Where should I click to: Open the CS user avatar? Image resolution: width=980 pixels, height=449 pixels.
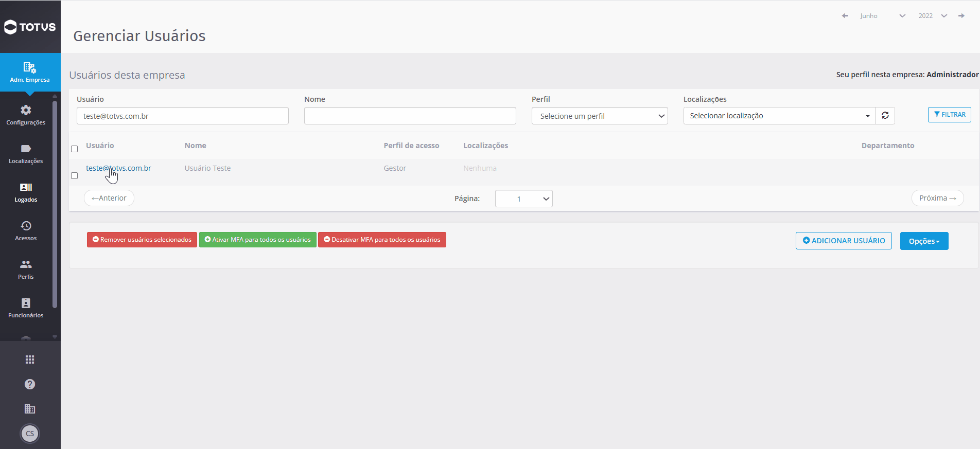click(x=30, y=434)
